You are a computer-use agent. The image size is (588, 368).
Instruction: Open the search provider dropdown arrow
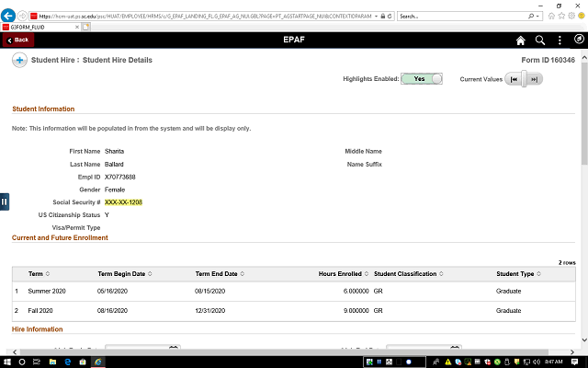point(537,17)
